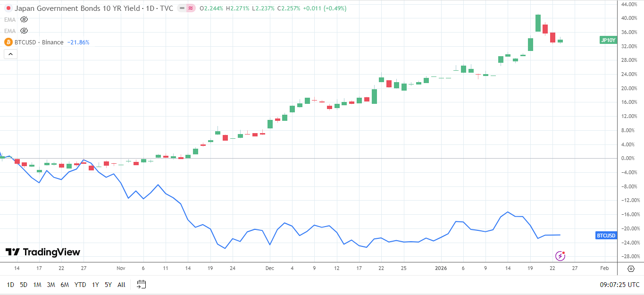Click the JP10Y price scale label
Screen dimensions: 644x295
(x=608, y=40)
